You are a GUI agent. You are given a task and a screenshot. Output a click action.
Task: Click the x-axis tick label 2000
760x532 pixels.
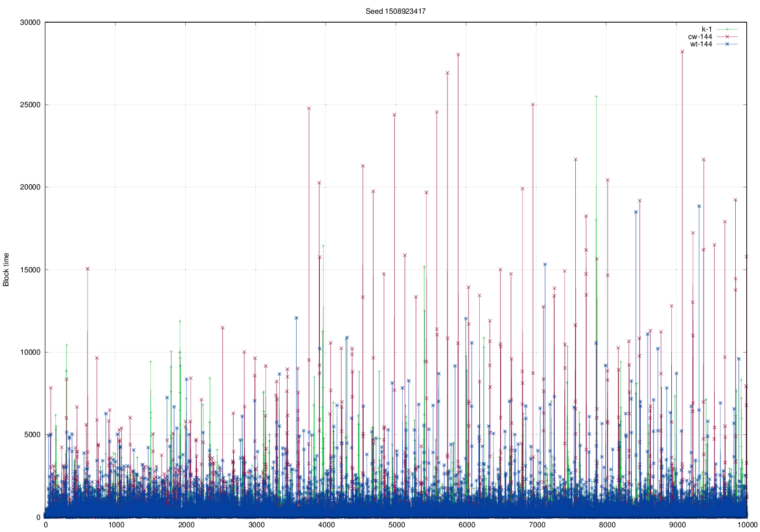coord(186,525)
